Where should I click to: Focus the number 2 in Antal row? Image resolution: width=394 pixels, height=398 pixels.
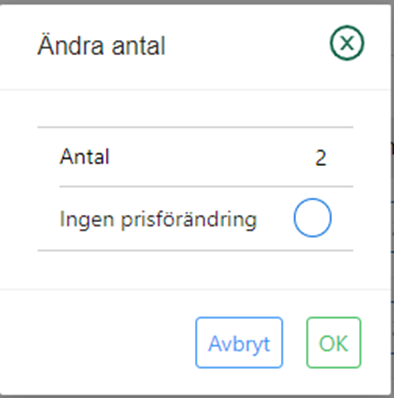click(x=321, y=158)
